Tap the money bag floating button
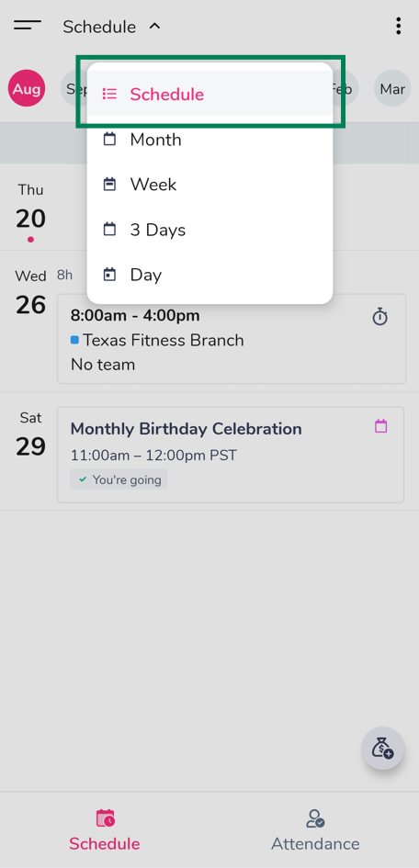Viewport: 419px width, 868px height. 383,749
